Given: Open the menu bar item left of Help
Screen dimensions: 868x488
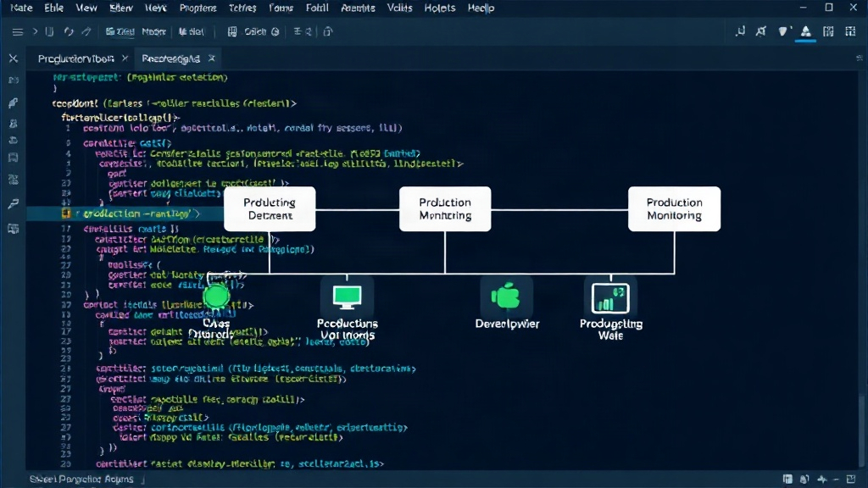Looking at the screenshot, I should pos(440,8).
